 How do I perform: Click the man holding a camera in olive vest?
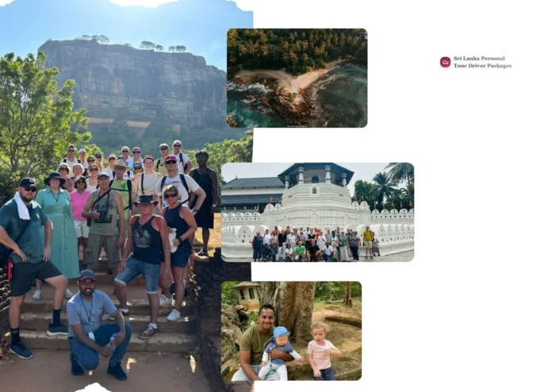coord(103,225)
